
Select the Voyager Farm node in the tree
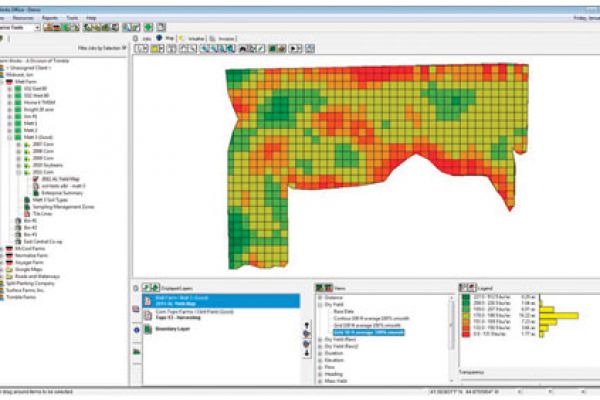click(x=29, y=263)
